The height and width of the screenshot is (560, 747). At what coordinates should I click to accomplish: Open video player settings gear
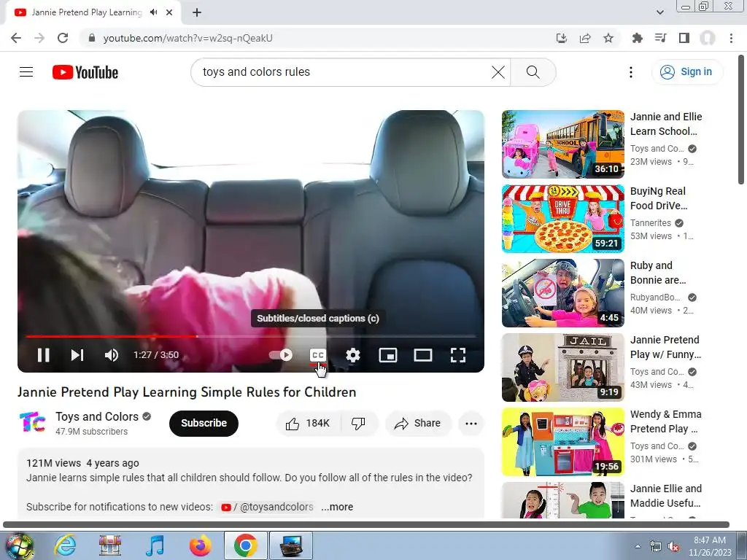click(x=353, y=355)
